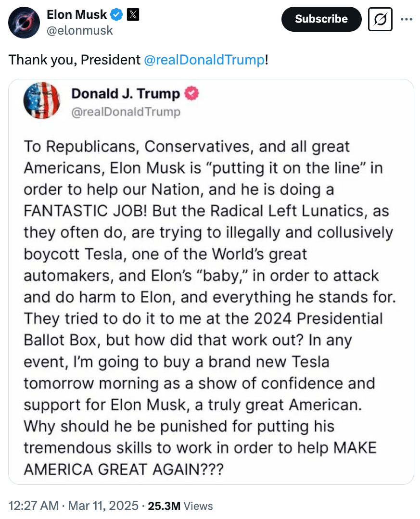Open the Elon Musk display name
Image resolution: width=420 pixels, height=519 pixels.
(x=77, y=14)
